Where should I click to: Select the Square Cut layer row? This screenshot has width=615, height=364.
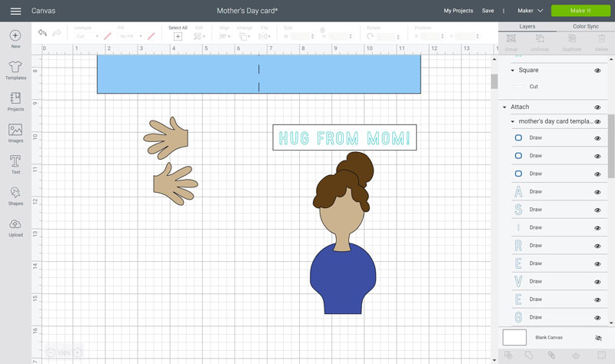(560, 87)
